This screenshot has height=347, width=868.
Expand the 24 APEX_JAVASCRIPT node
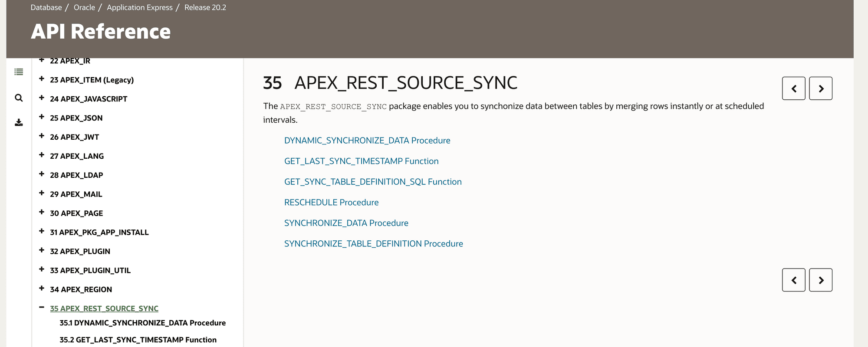point(42,98)
